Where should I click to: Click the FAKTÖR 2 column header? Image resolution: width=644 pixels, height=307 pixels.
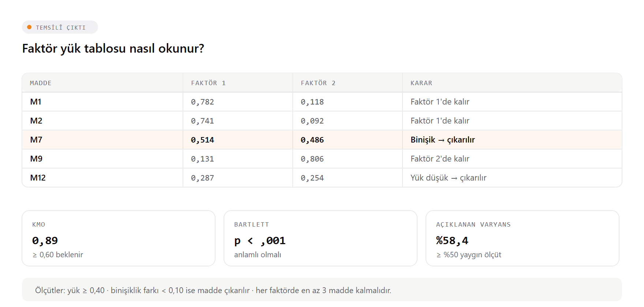(x=318, y=83)
